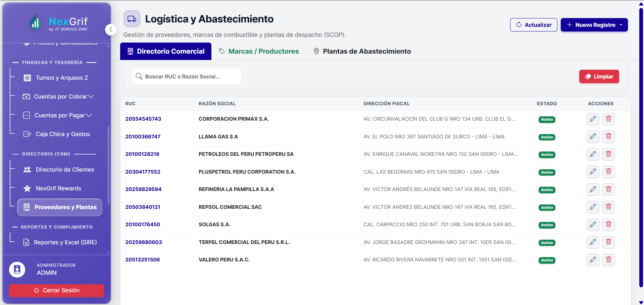Viewport: 644px width, 305px height.
Task: Click the Actualizar button
Action: pyautogui.click(x=534, y=25)
